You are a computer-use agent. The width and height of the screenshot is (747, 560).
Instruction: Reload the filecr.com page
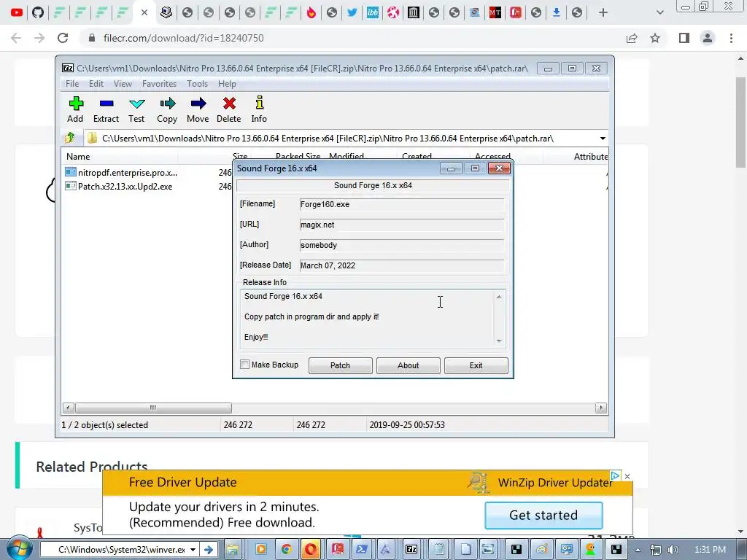point(63,38)
